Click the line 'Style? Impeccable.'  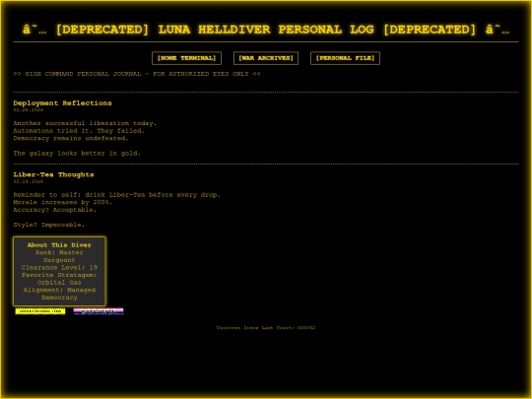pos(49,225)
